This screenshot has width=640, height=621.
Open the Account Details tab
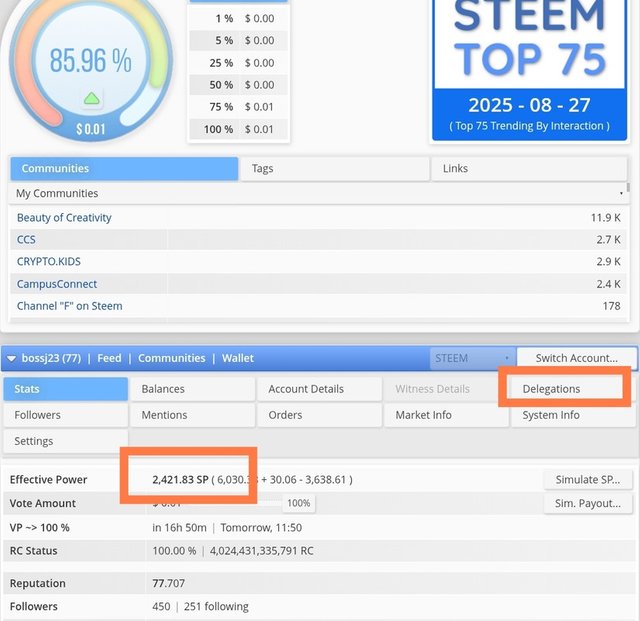(x=320, y=389)
